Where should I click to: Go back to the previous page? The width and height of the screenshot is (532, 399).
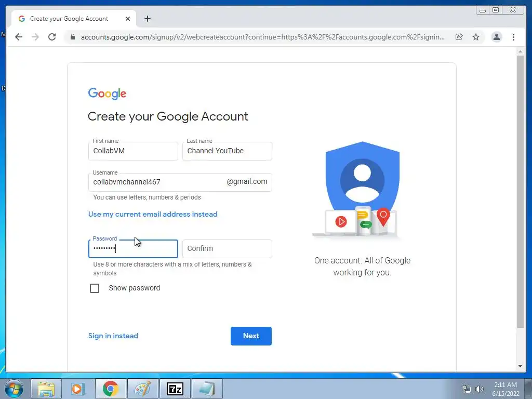coord(19,37)
